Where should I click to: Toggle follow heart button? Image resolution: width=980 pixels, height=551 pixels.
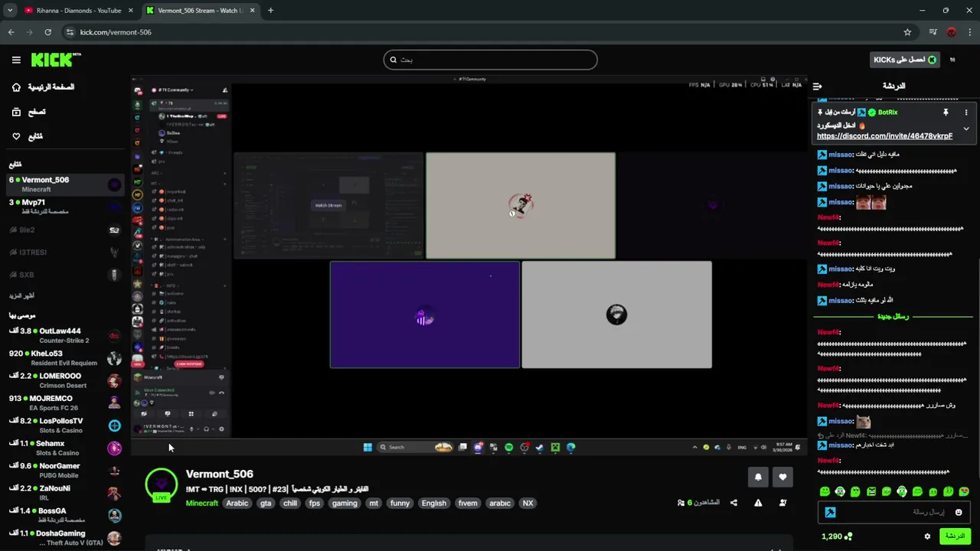782,477
